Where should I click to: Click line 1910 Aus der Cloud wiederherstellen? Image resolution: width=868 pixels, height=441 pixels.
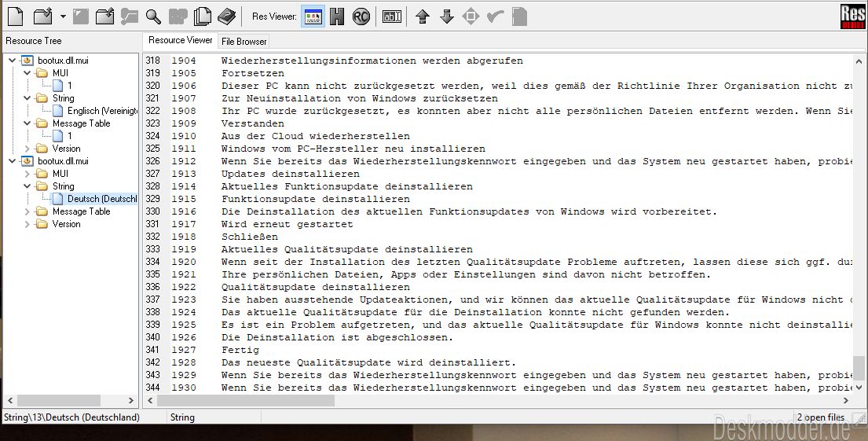point(316,136)
